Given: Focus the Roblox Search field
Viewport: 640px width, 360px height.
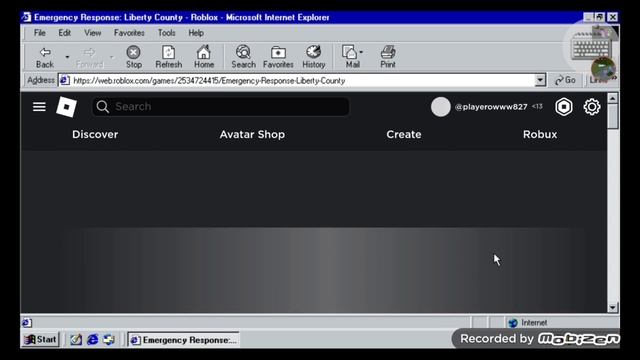Looking at the screenshot, I should point(220,107).
